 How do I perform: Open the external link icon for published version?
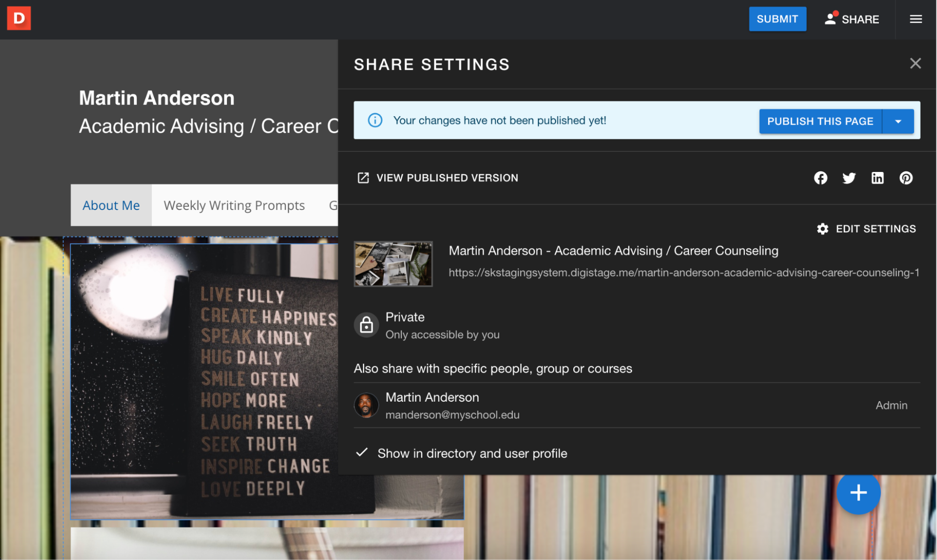click(363, 178)
